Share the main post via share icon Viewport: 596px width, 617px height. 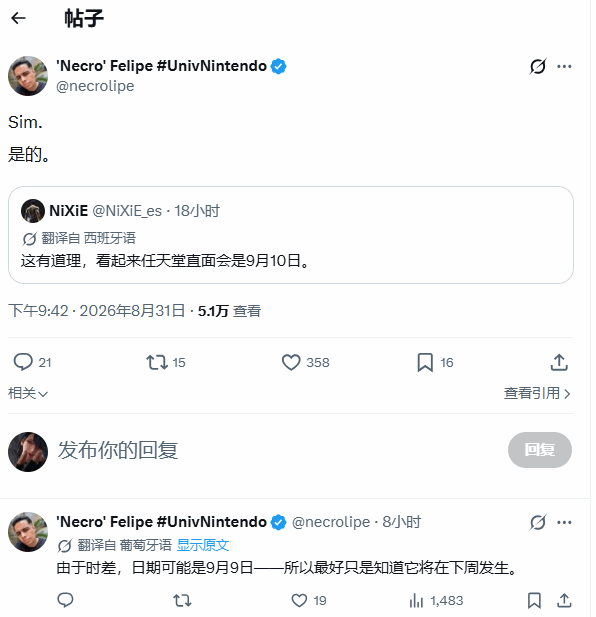coord(559,362)
